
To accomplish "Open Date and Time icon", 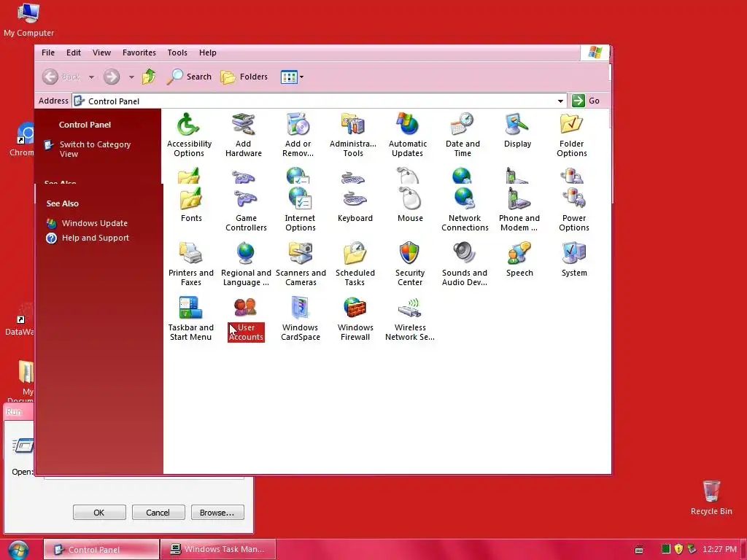I will [462, 135].
